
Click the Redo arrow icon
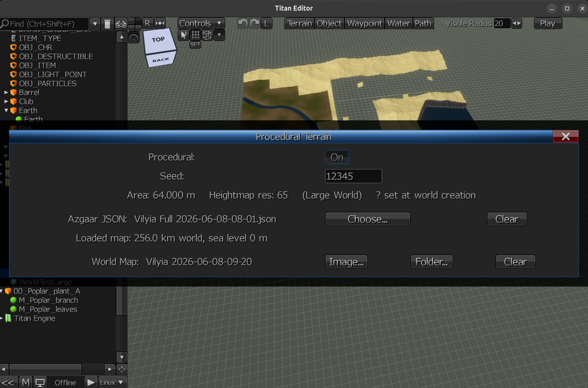[x=255, y=23]
